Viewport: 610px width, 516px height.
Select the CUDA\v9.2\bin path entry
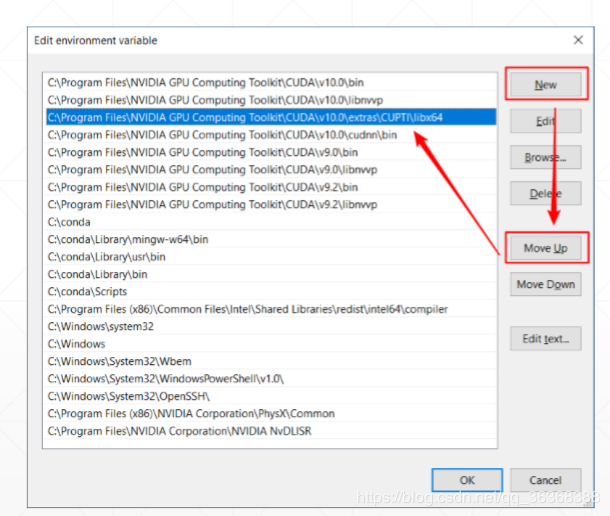271,187
